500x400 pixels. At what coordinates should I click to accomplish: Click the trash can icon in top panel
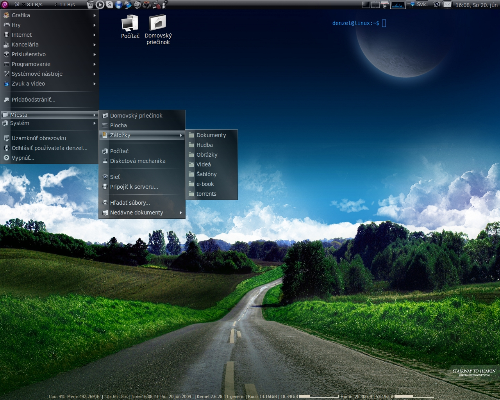coord(90,4)
